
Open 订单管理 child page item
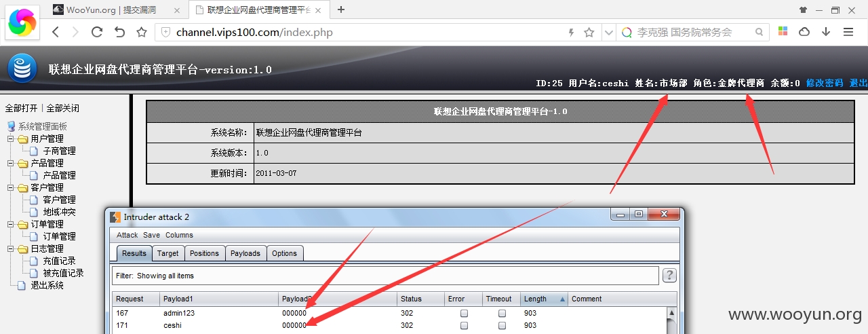point(59,236)
